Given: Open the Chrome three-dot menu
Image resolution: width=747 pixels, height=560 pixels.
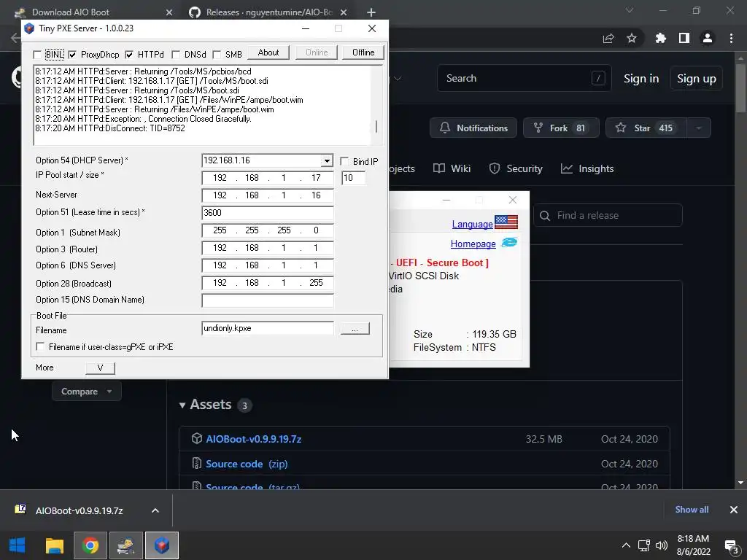Looking at the screenshot, I should pos(731,38).
